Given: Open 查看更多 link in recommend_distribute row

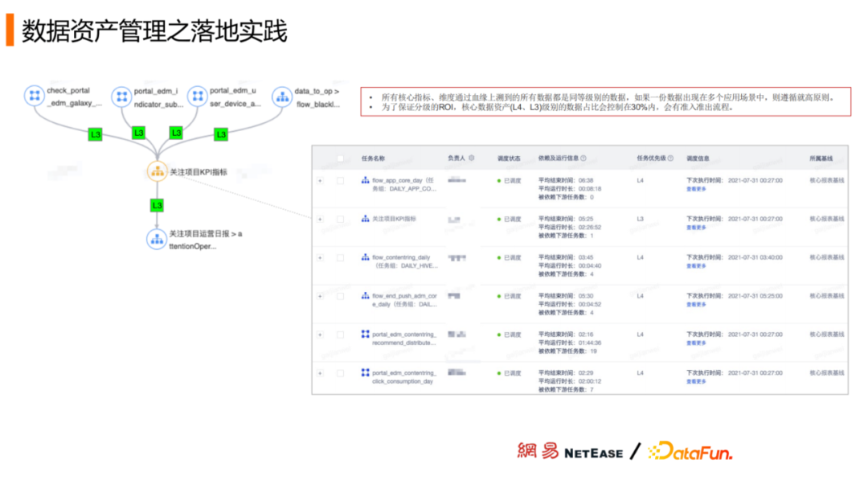Looking at the screenshot, I should coord(696,343).
